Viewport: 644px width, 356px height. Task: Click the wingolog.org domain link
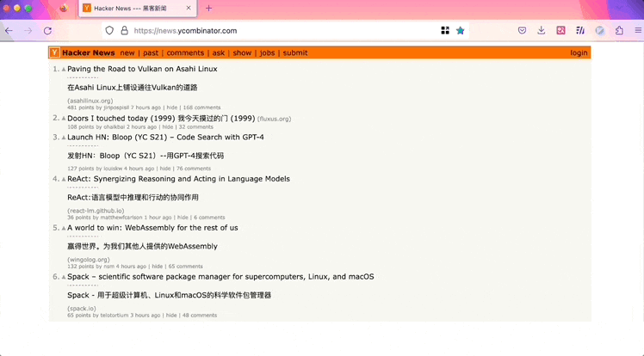click(x=89, y=259)
